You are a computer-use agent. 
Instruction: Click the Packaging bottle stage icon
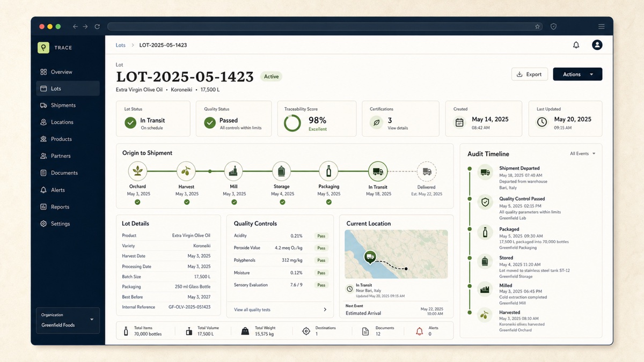tap(328, 172)
